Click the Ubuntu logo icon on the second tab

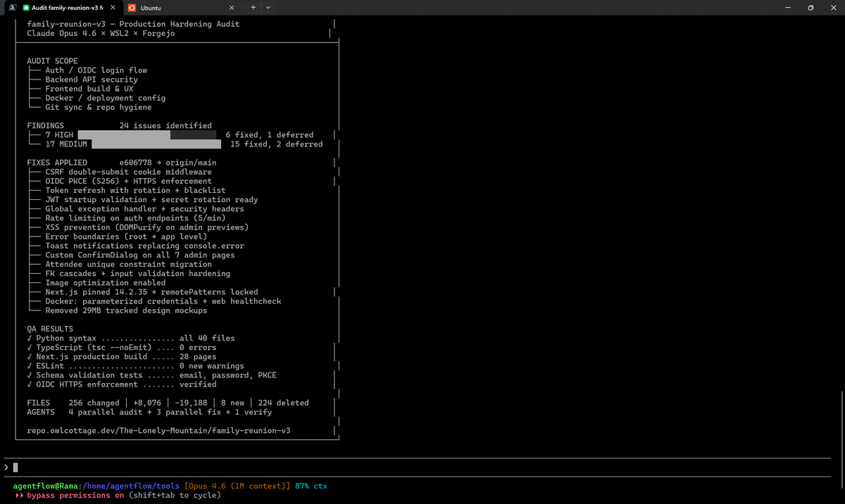coord(132,8)
